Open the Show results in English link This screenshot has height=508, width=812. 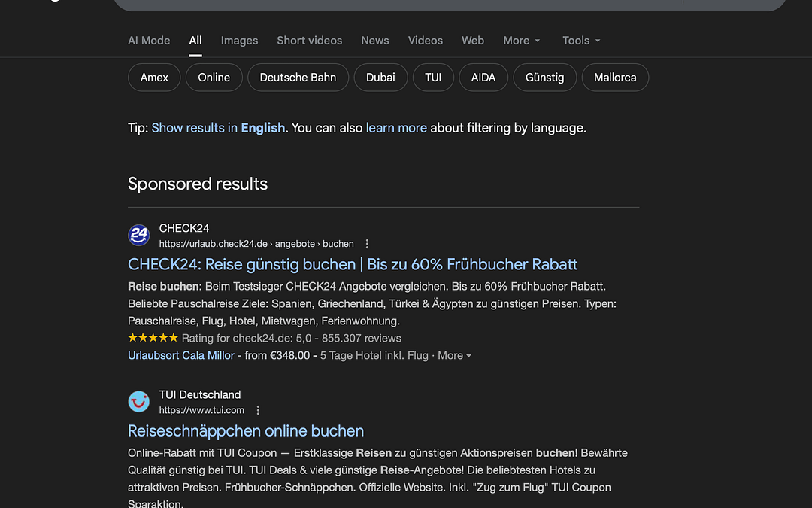point(218,128)
